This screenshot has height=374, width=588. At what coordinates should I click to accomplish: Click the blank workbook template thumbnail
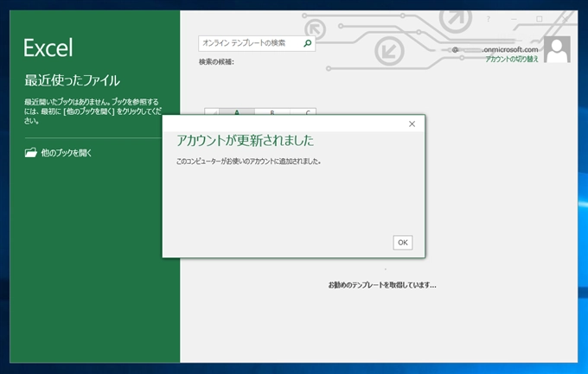[x=260, y=111]
